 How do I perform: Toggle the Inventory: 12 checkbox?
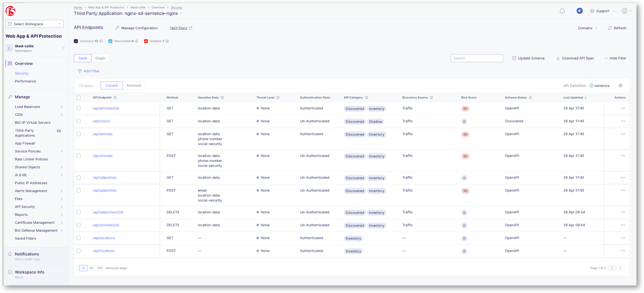coord(76,41)
